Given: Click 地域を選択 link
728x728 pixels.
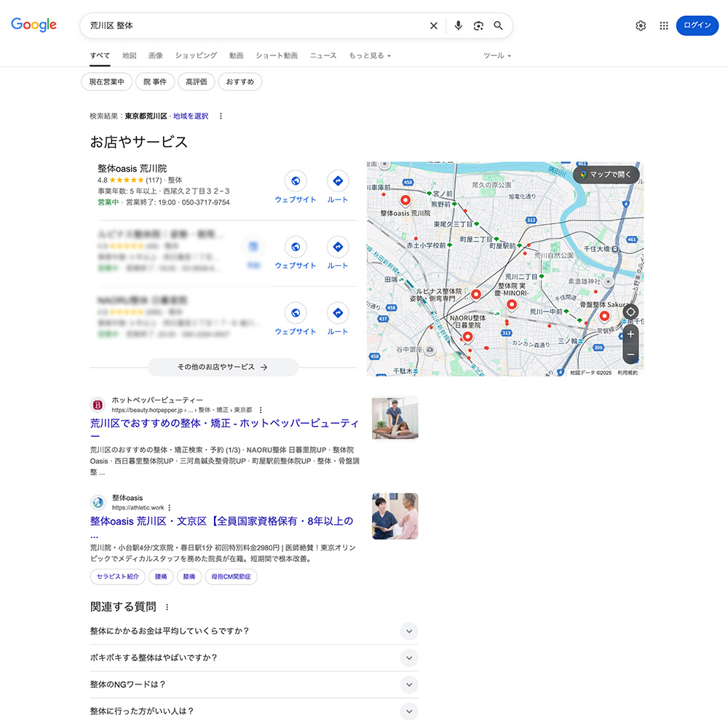Looking at the screenshot, I should (x=191, y=116).
